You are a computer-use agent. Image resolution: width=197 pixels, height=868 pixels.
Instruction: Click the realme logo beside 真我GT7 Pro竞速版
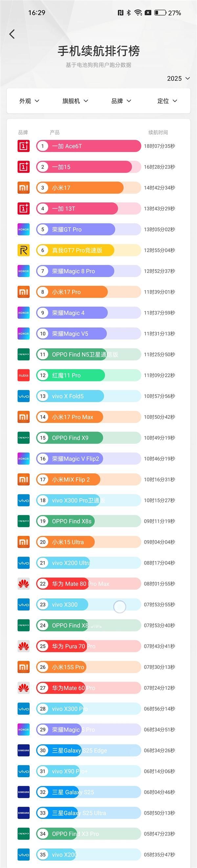(24, 250)
